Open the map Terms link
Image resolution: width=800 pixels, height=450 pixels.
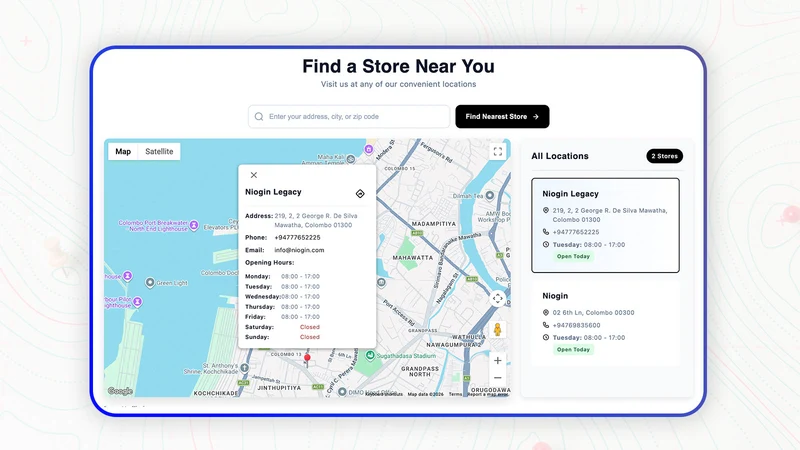(455, 394)
